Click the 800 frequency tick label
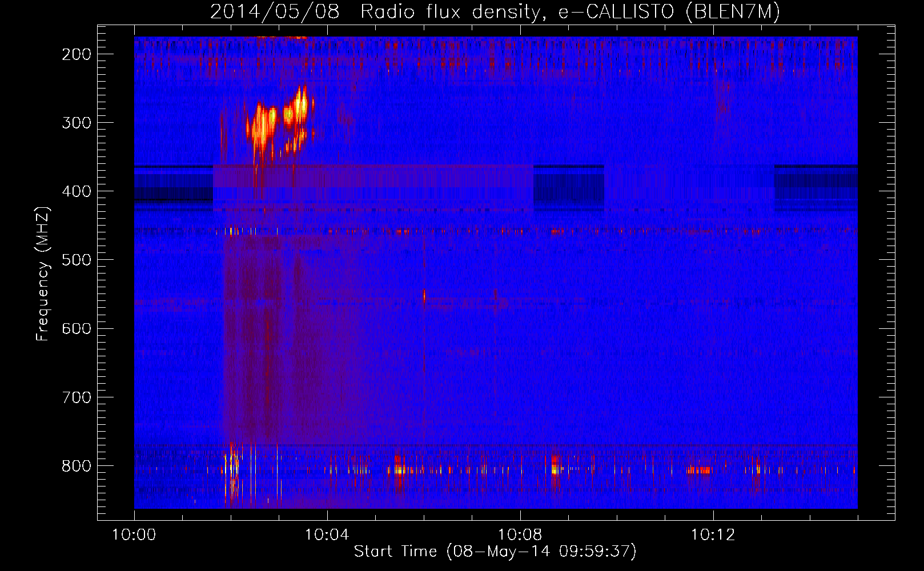The image size is (924, 571). 77,466
